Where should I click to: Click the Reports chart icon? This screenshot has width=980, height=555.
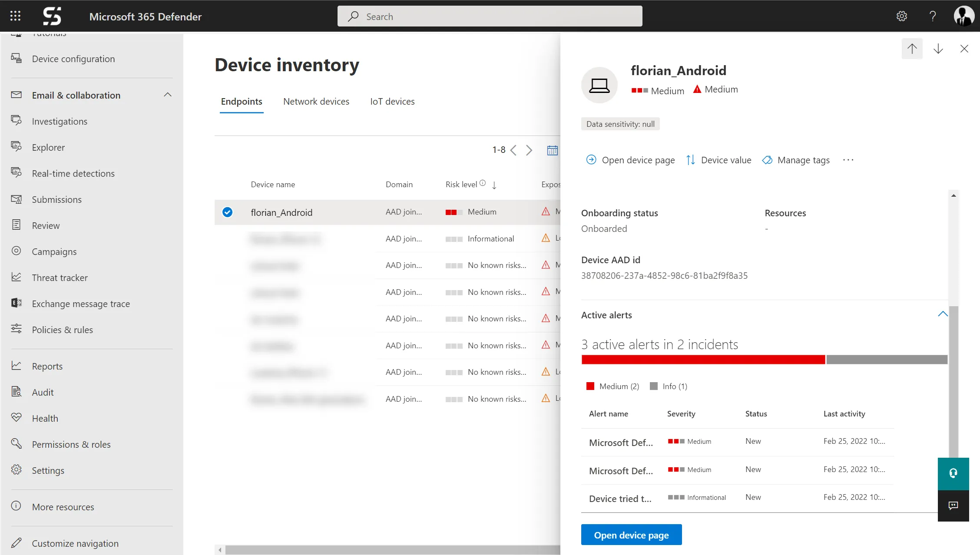[17, 366]
